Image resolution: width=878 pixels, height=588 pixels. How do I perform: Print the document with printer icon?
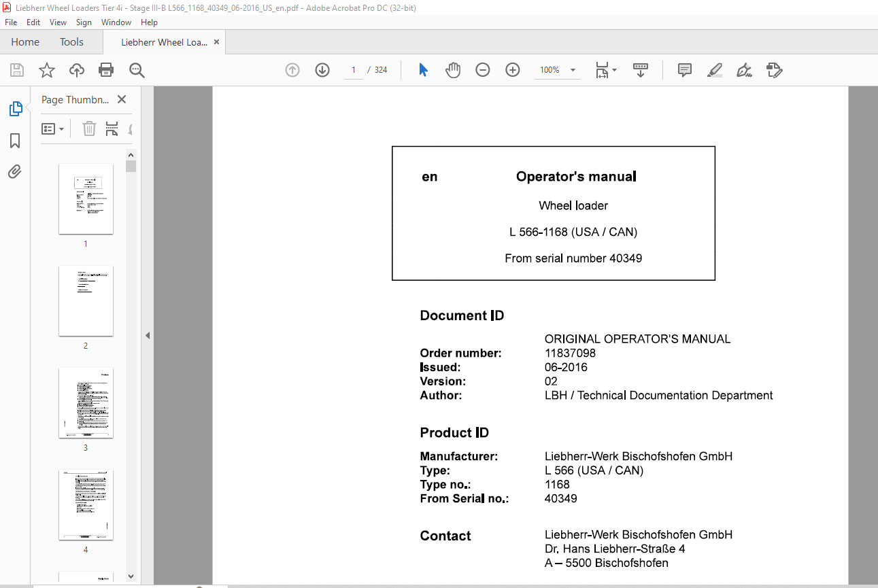click(106, 70)
